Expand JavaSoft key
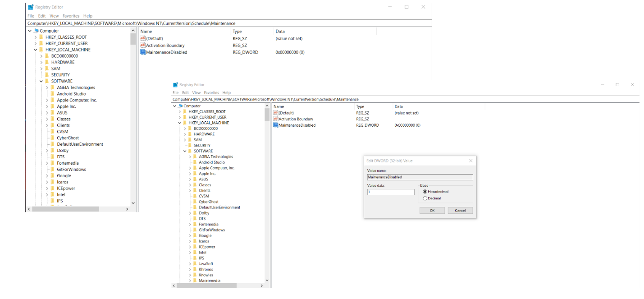Viewport: 644px width, 299px height. point(190,263)
